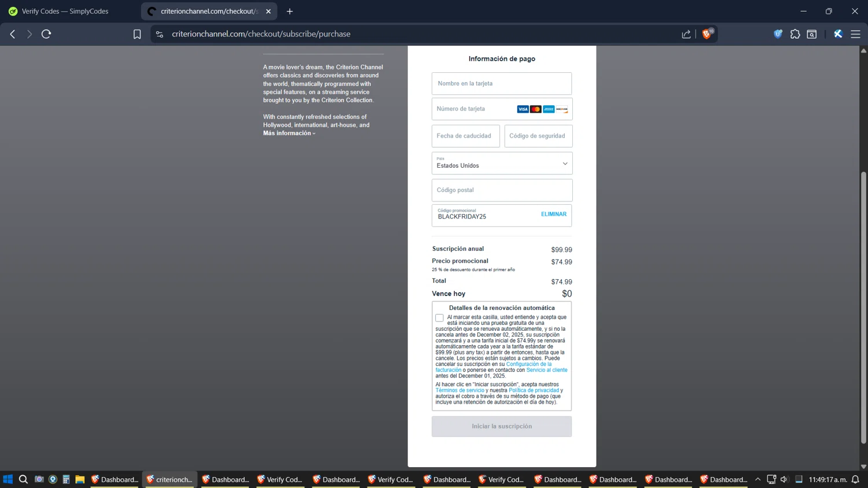Open the Windows Start menu
The image size is (868, 488).
pyautogui.click(x=8, y=479)
